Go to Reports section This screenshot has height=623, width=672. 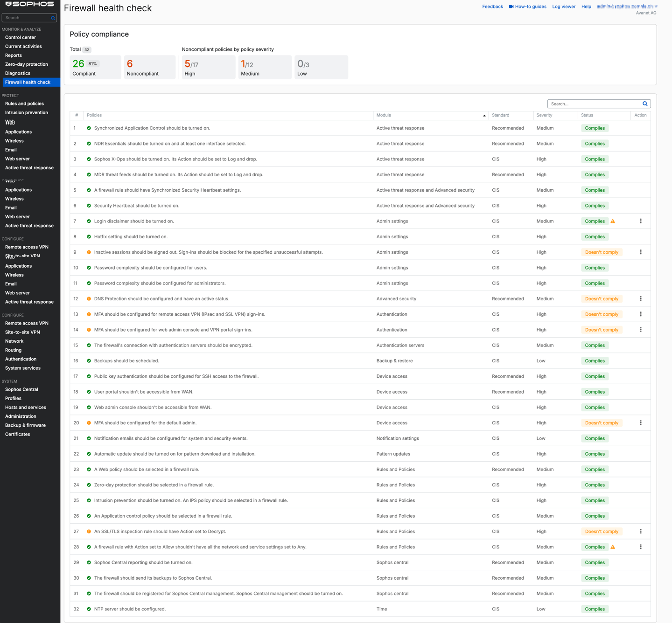14,55
